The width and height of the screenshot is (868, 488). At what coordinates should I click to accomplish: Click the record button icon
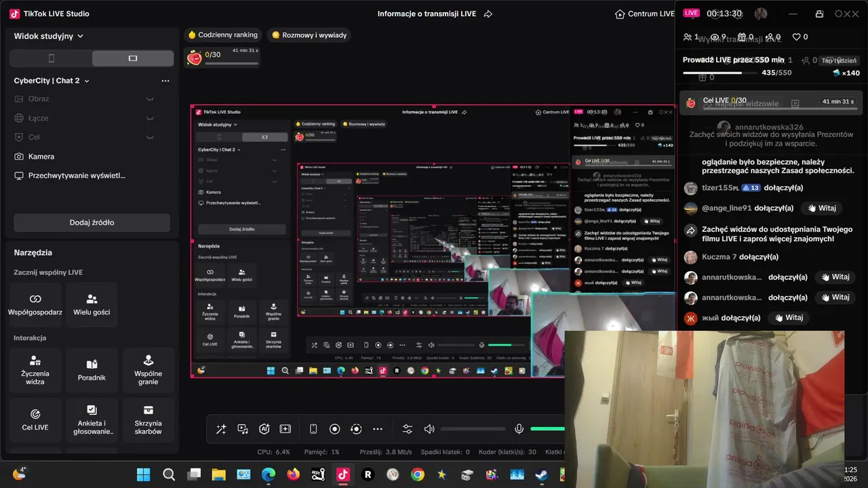click(334, 429)
